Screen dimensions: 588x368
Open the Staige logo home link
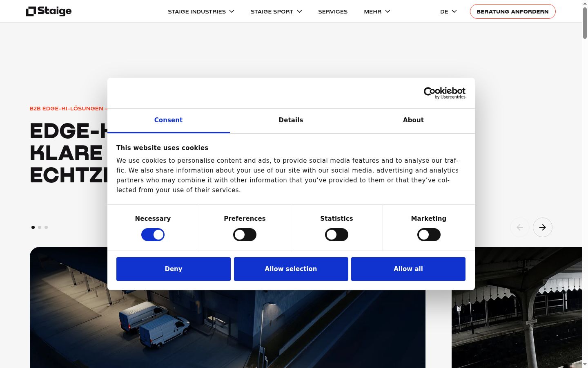49,11
